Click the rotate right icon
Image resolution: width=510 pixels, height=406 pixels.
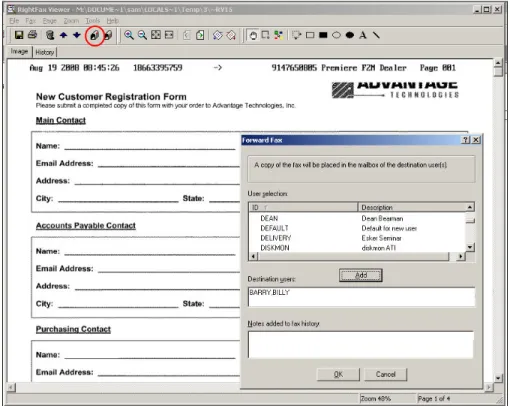tap(231, 35)
